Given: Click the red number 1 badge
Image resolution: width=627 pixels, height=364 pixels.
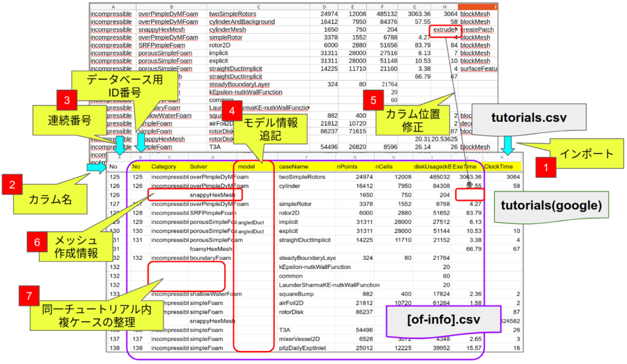Looking at the screenshot, I should [x=546, y=166].
